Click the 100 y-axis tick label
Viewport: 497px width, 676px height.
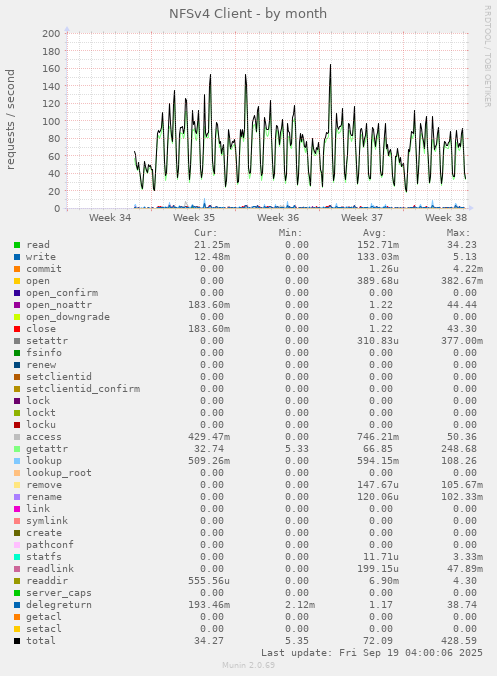coord(51,121)
